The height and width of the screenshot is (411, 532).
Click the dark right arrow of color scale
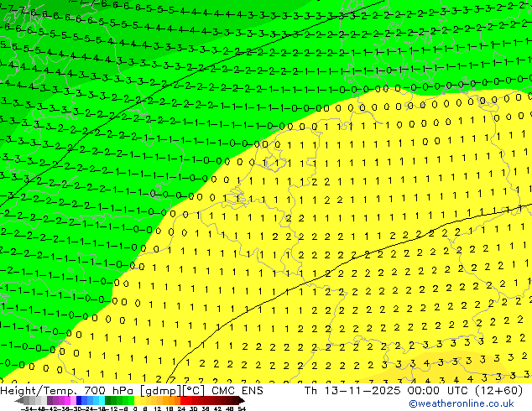tap(242, 400)
